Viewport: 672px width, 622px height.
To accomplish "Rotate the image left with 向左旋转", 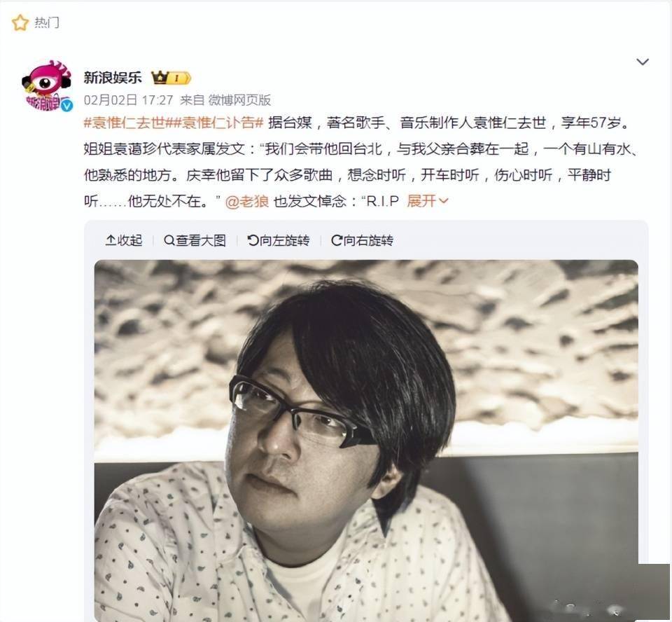I will tap(279, 240).
